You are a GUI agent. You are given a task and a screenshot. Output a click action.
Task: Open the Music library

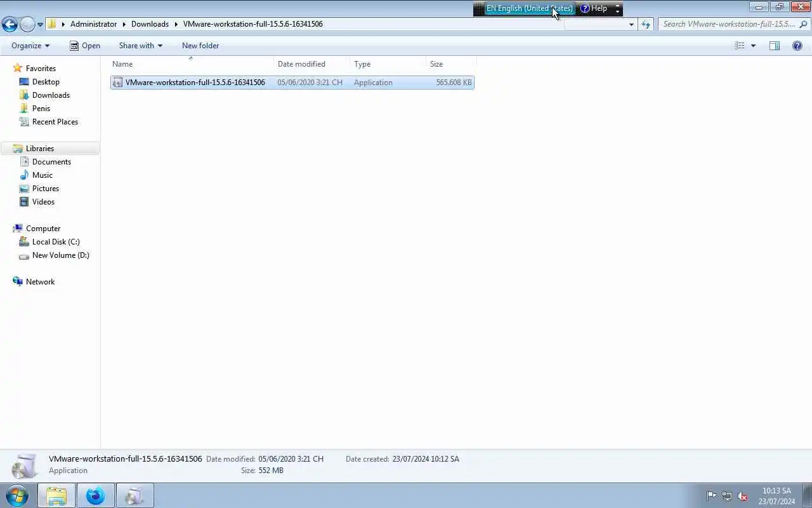[x=43, y=175]
